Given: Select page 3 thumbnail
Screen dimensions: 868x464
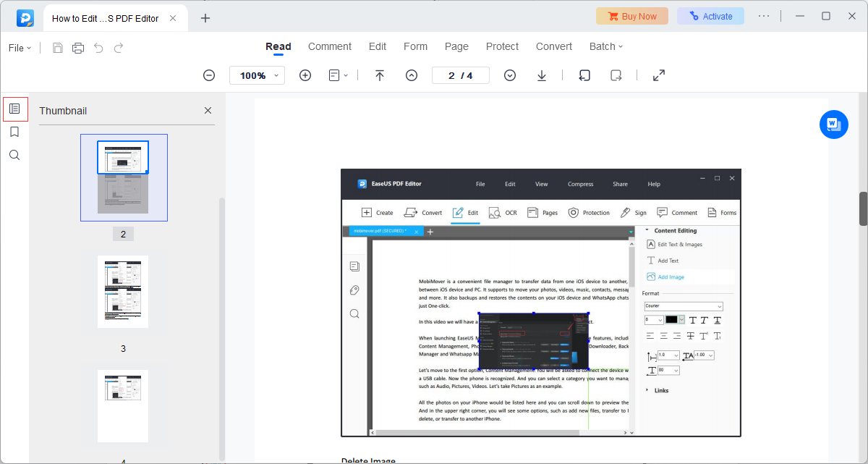Looking at the screenshot, I should click(x=123, y=292).
